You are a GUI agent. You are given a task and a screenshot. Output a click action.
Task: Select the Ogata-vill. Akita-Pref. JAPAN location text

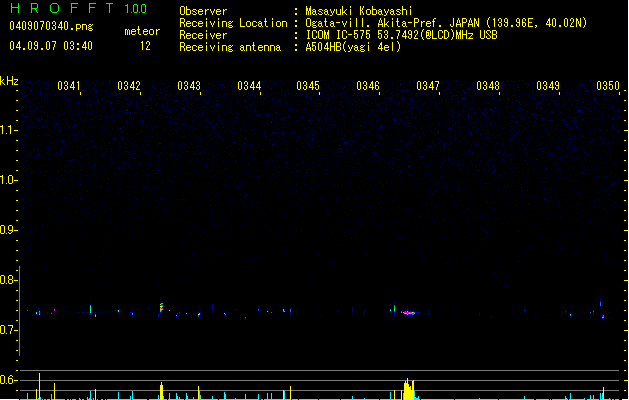[x=446, y=23]
